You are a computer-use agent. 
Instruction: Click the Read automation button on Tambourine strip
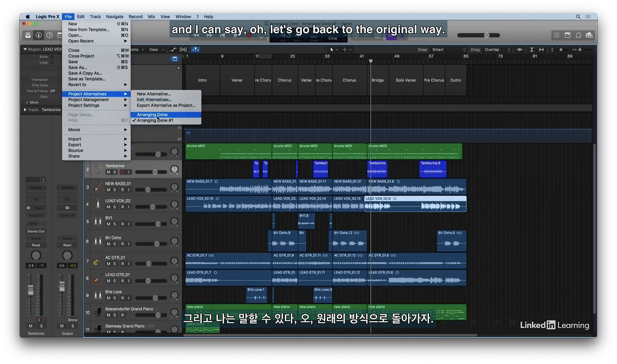(x=36, y=245)
